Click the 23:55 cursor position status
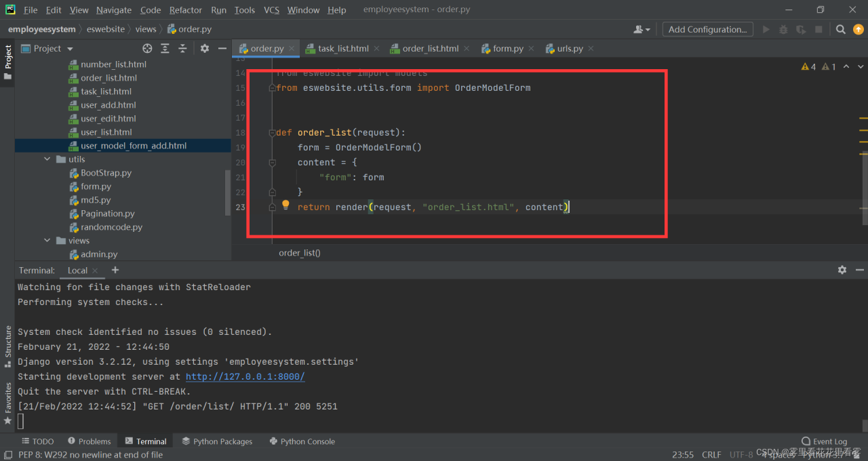Screen dimensions: 868x461 click(683, 455)
